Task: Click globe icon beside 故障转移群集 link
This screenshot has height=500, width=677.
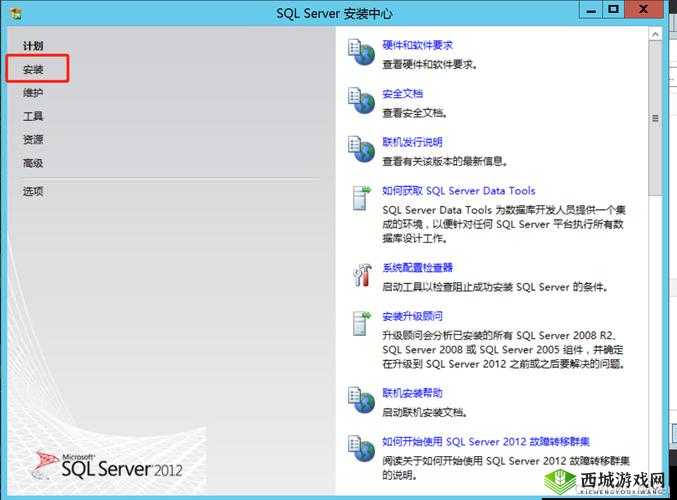Action: point(360,448)
